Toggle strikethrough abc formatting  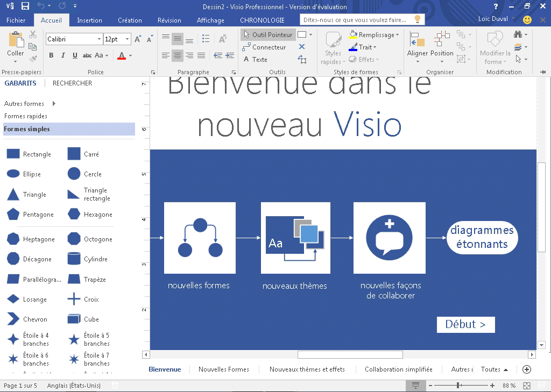[x=87, y=55]
